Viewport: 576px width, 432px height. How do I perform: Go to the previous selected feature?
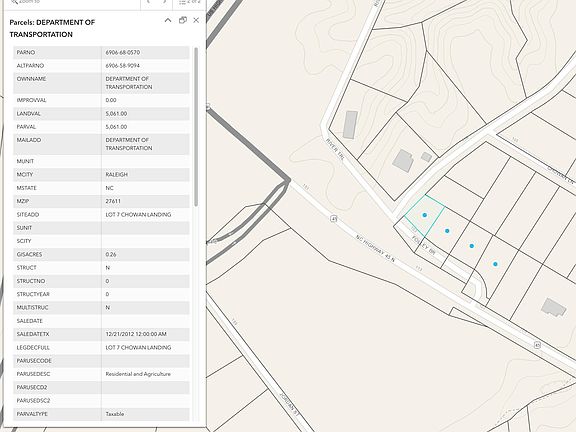click(149, 1)
